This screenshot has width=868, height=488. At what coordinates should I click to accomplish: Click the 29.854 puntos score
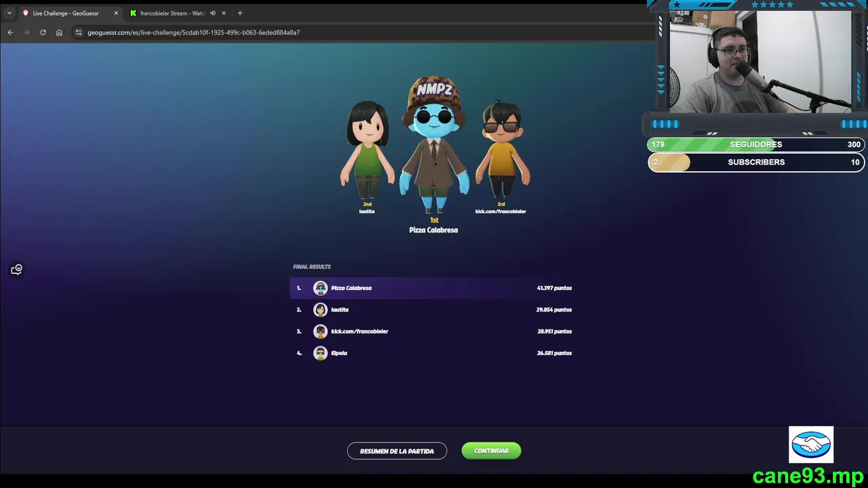(554, 310)
